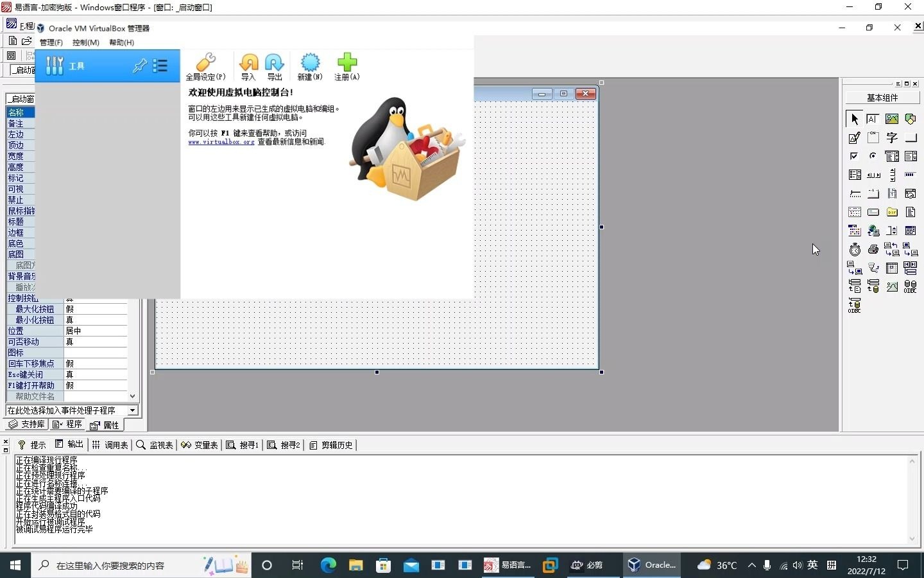Pick the drawing board pencil component
This screenshot has height=578, width=924.
(x=855, y=137)
